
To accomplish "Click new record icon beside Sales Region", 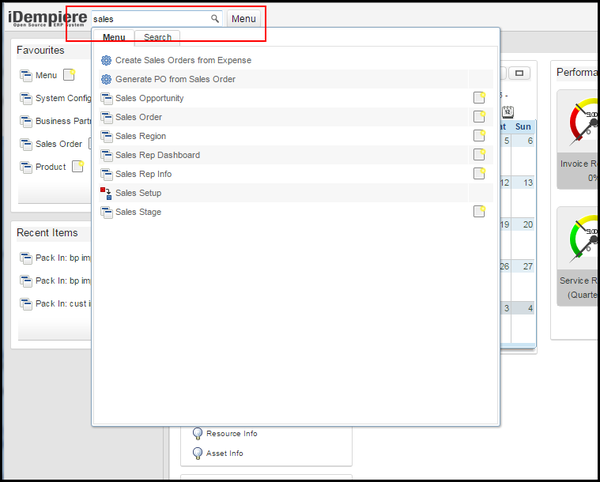I will click(479, 136).
